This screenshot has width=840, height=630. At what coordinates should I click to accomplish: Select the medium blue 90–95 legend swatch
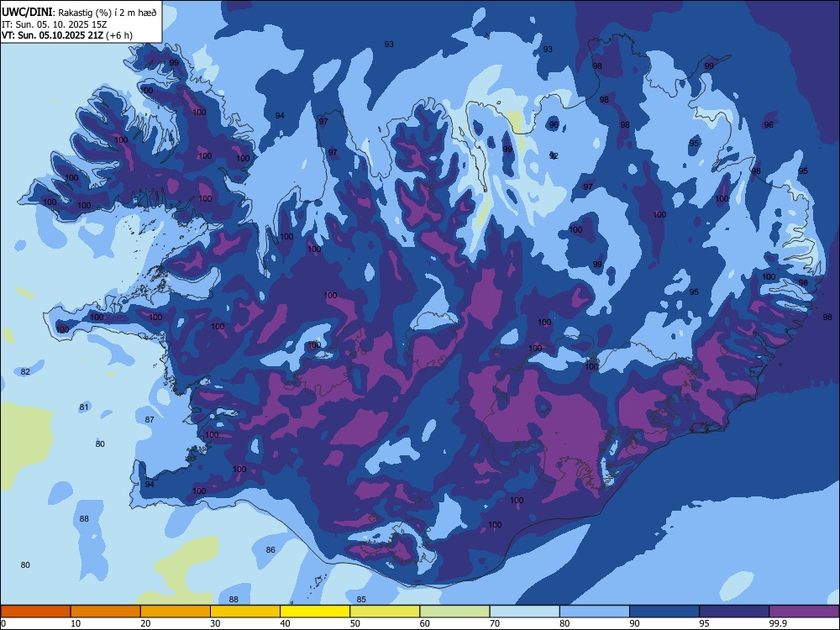pyautogui.click(x=664, y=612)
